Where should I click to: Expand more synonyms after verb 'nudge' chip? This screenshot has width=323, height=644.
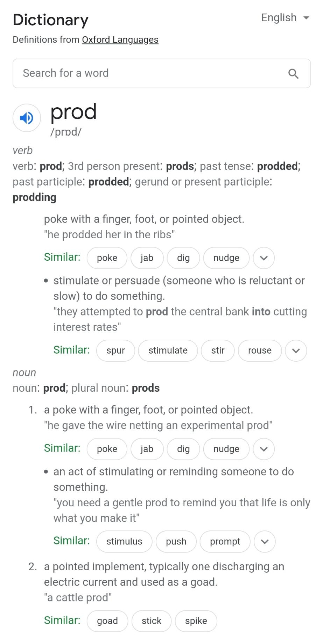[264, 258]
